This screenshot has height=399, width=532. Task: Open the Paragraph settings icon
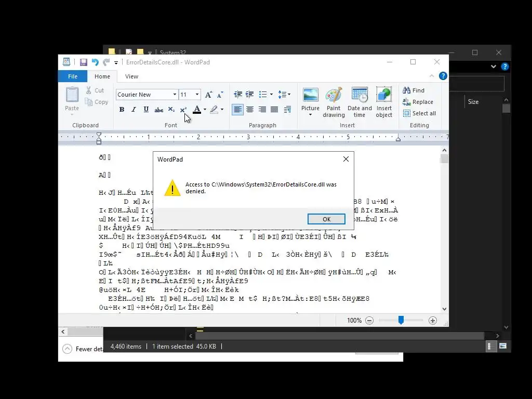click(x=288, y=109)
